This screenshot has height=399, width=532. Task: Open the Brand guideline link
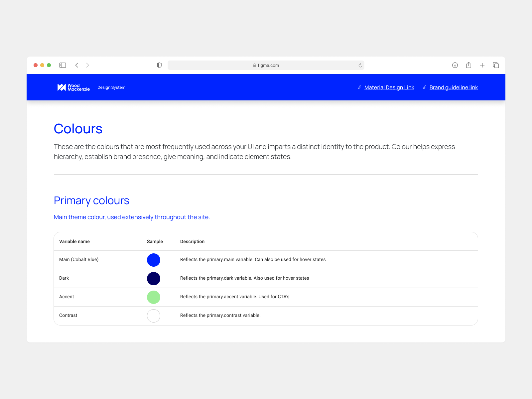454,87
